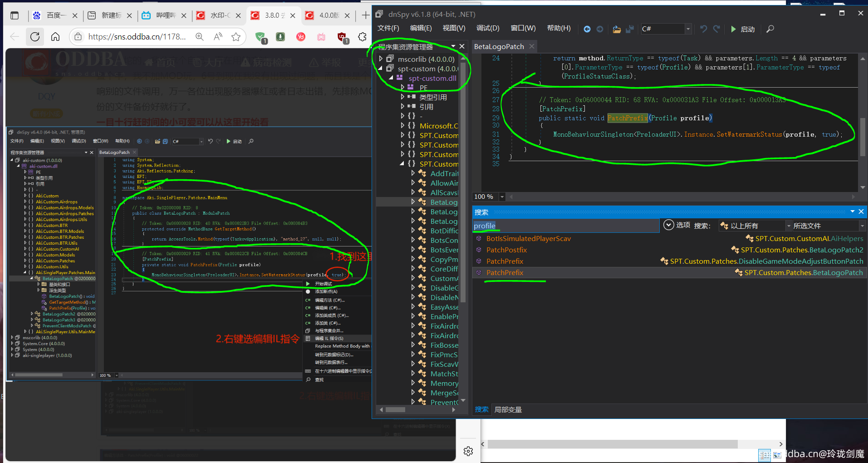Open the 所选文件 search scope dropdown

tap(862, 226)
